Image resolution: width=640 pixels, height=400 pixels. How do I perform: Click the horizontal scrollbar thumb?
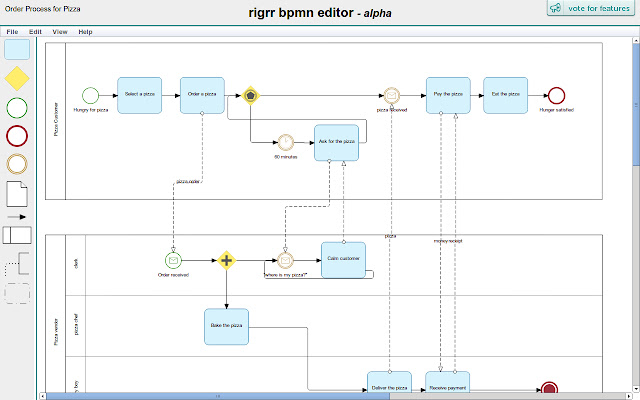coord(218,396)
